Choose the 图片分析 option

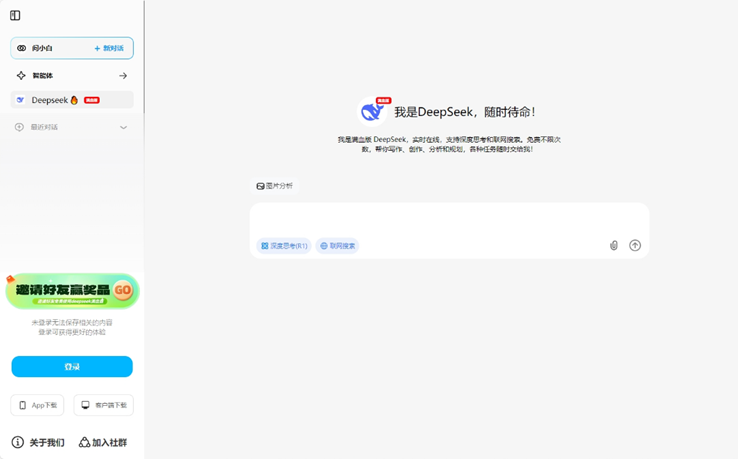click(274, 186)
